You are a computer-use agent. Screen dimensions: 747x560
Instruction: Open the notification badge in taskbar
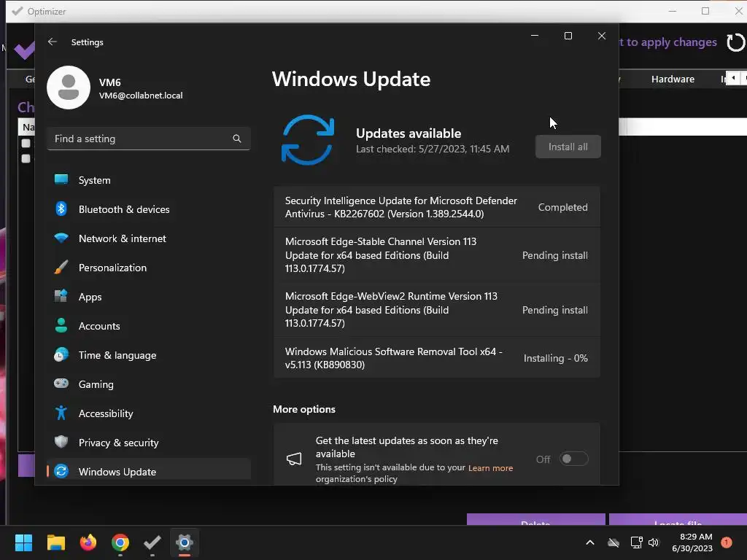pos(727,542)
